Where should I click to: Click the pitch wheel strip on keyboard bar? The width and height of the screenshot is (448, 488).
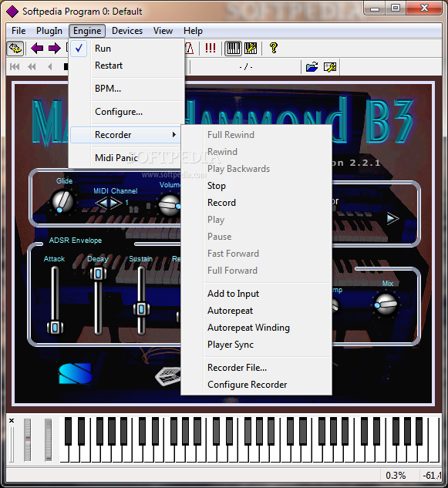[28, 439]
